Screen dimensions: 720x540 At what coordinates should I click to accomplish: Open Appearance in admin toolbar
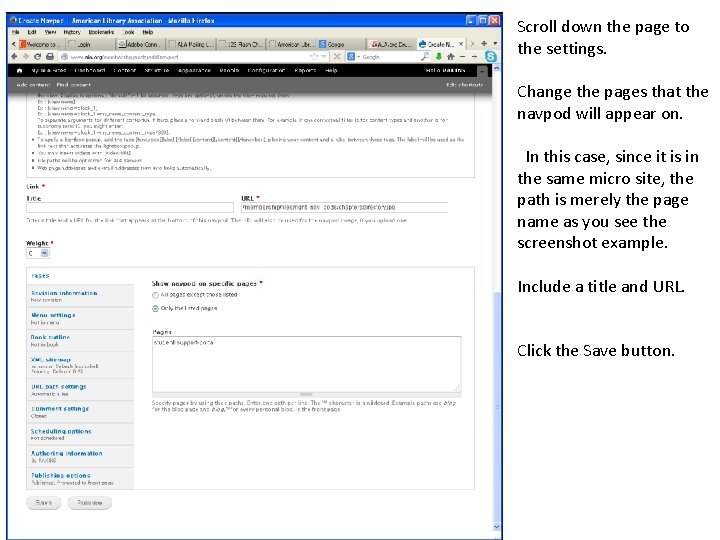[194, 70]
